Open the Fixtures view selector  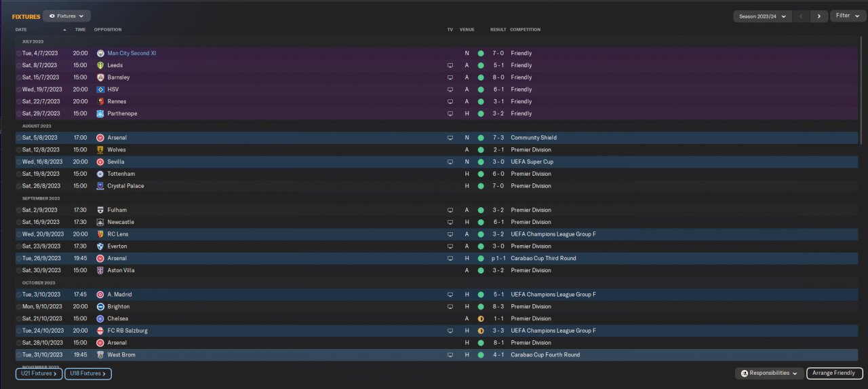66,16
